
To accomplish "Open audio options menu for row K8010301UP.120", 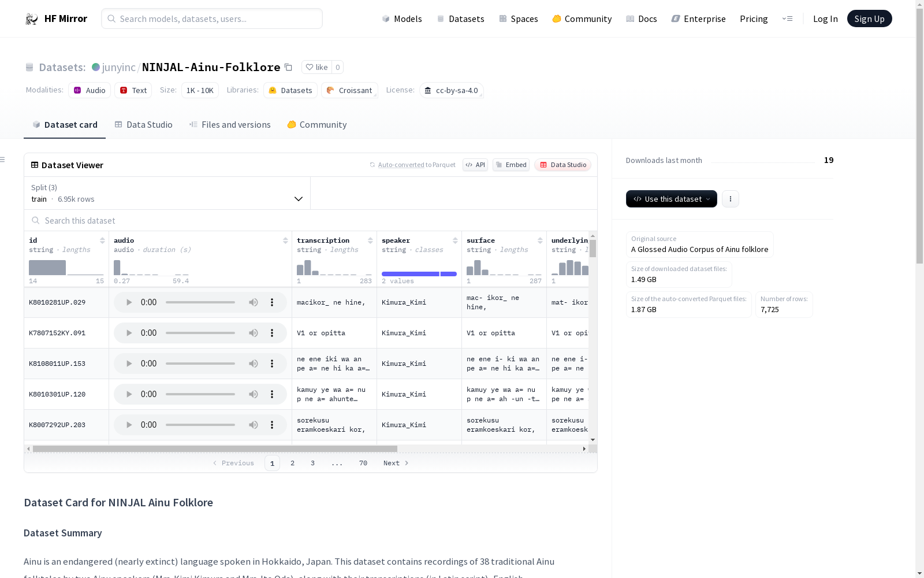I will 272,394.
